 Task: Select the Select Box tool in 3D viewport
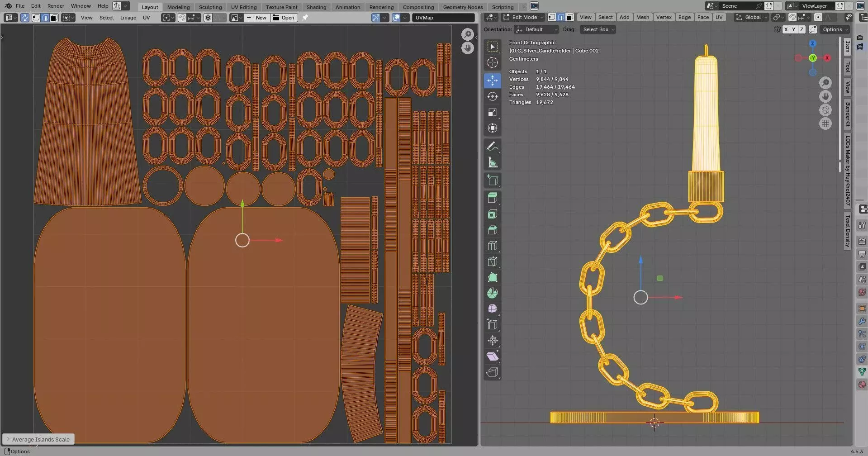(x=493, y=47)
